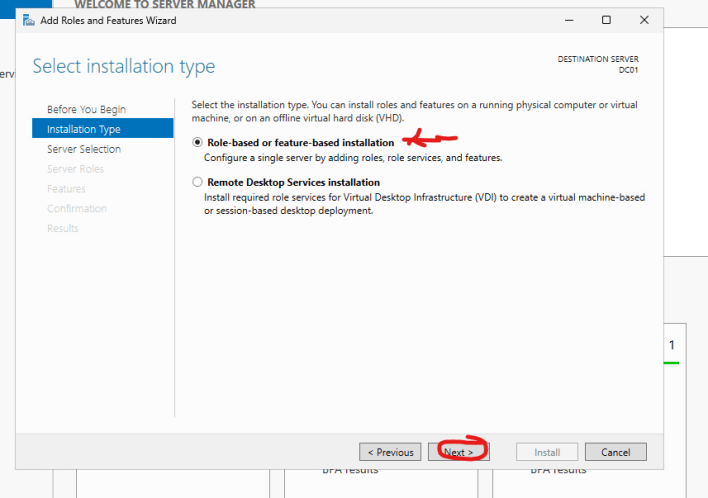Click the greyed-out Features step
Viewport: 708px width, 498px height.
pos(66,189)
